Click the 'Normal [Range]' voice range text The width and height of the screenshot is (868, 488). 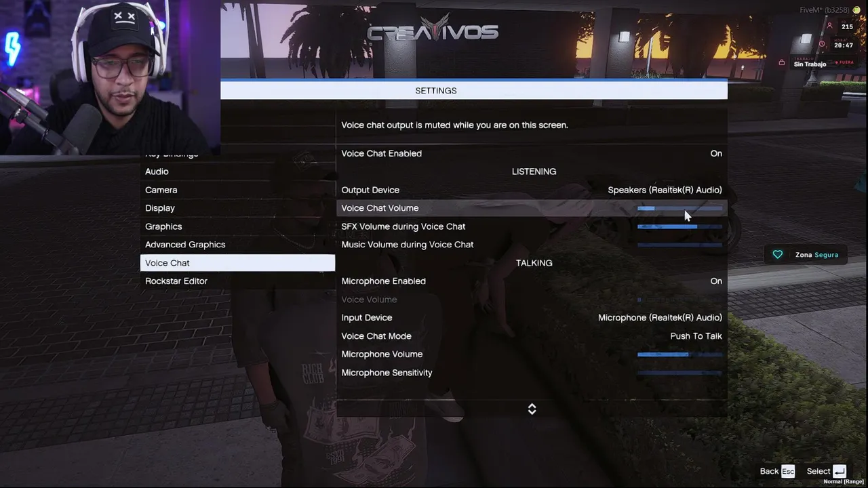(844, 482)
